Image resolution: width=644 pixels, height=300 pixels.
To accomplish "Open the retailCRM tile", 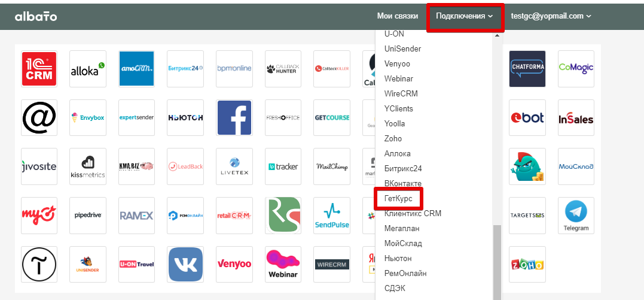I will click(234, 216).
